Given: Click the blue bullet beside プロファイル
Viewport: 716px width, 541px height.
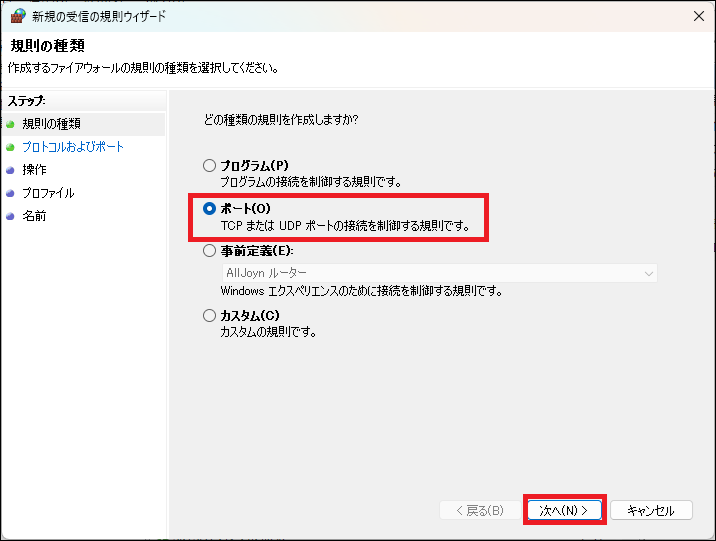Looking at the screenshot, I should pos(11,194).
